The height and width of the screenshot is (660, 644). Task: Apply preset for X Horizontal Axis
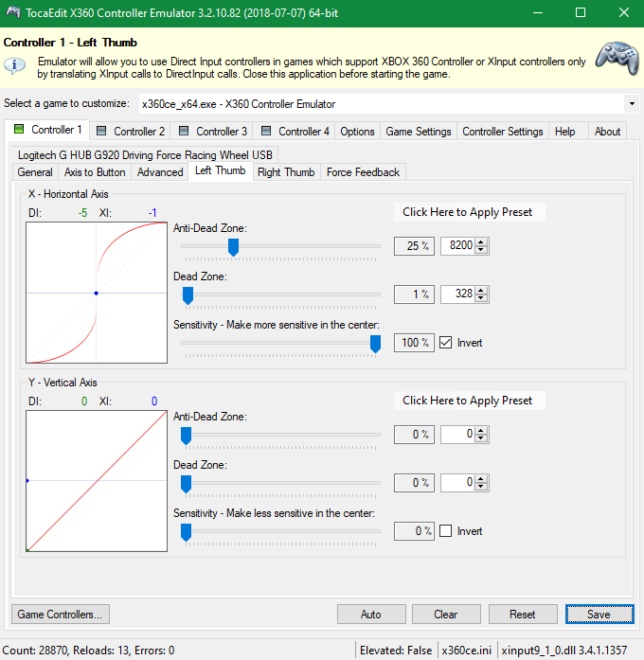469,212
